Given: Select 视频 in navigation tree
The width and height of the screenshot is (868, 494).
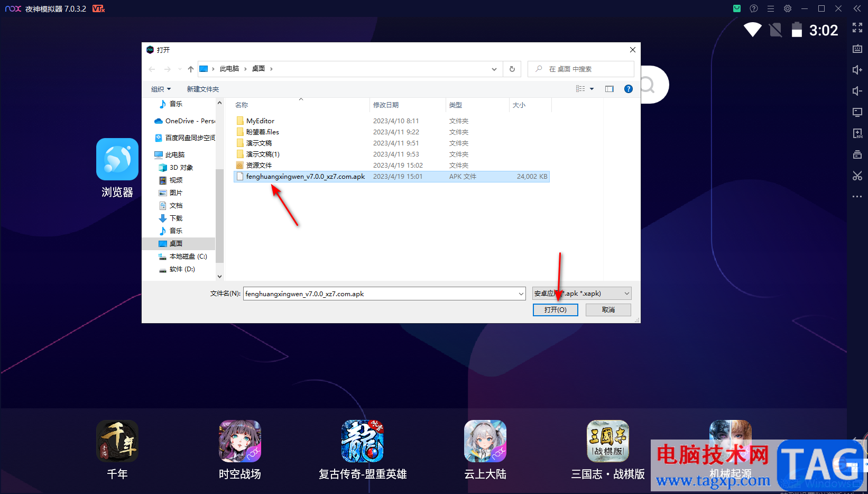Looking at the screenshot, I should coord(171,180).
